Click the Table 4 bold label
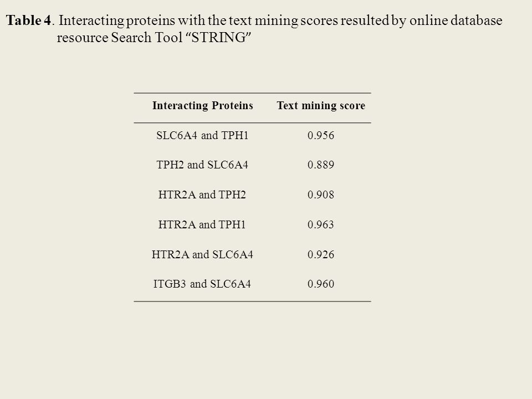This screenshot has height=399, width=532. [28, 21]
